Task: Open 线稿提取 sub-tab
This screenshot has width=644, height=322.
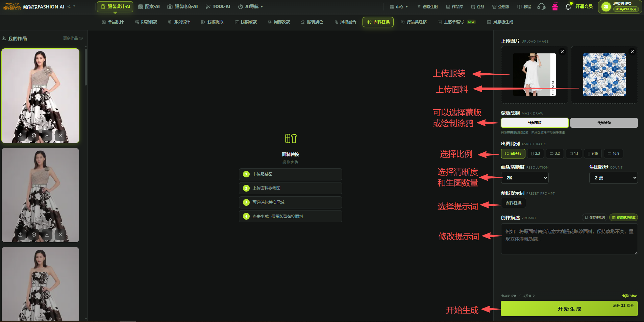Action: (x=212, y=22)
